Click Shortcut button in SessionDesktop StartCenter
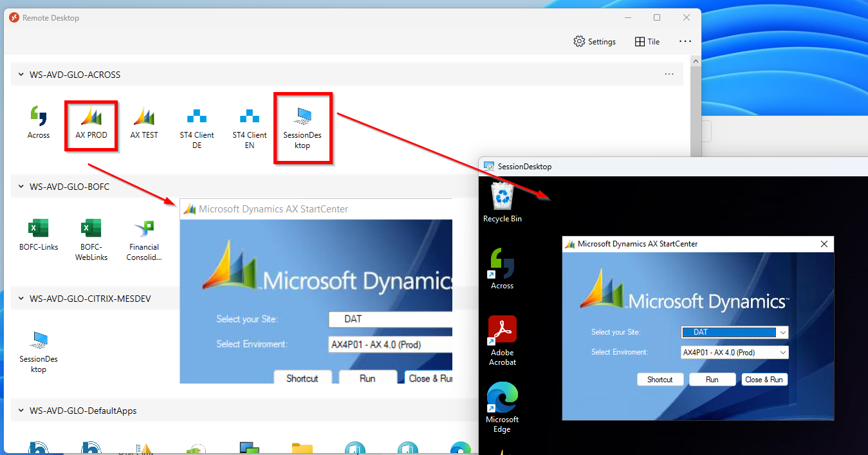Image resolution: width=868 pixels, height=455 pixels. pyautogui.click(x=660, y=380)
